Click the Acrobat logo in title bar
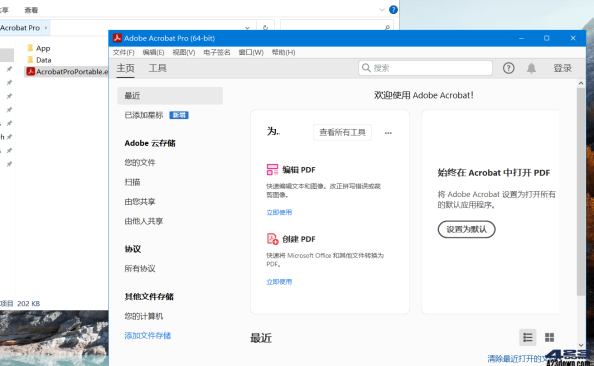Viewport: 594px width, 366px height. tap(117, 38)
